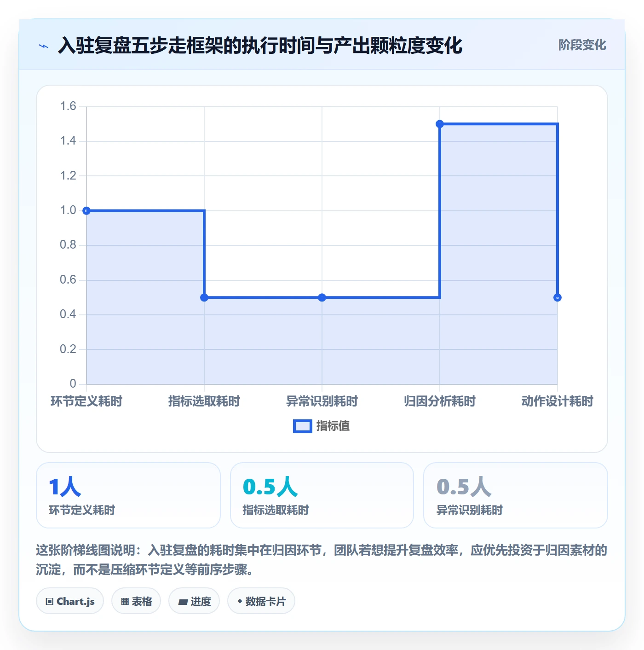Click the 表格 tag grid icon
Image resolution: width=644 pixels, height=650 pixels.
[x=125, y=601]
